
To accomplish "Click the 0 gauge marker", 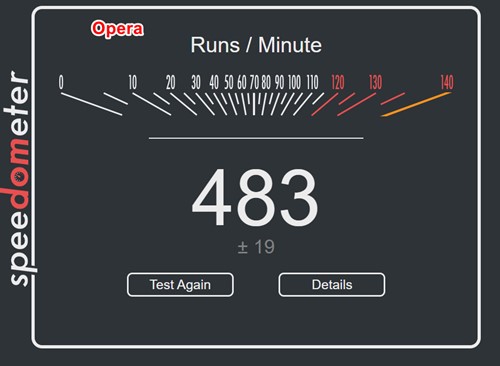I will click(61, 82).
